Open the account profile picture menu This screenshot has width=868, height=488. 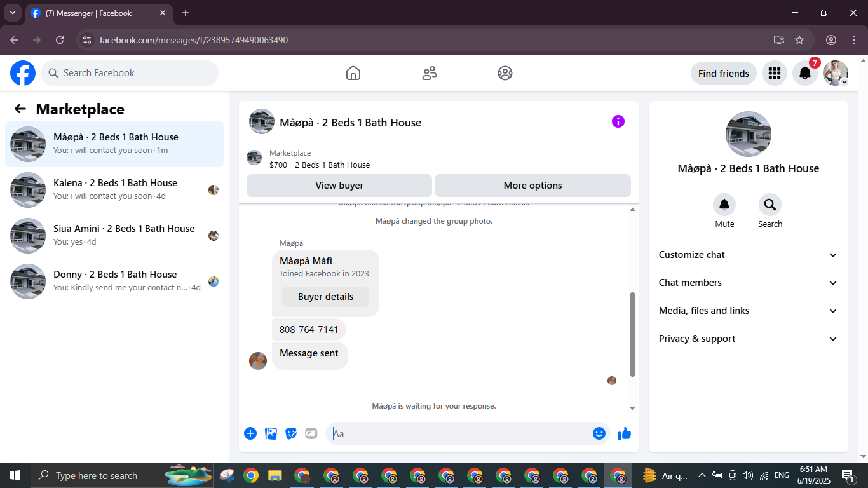click(x=836, y=73)
